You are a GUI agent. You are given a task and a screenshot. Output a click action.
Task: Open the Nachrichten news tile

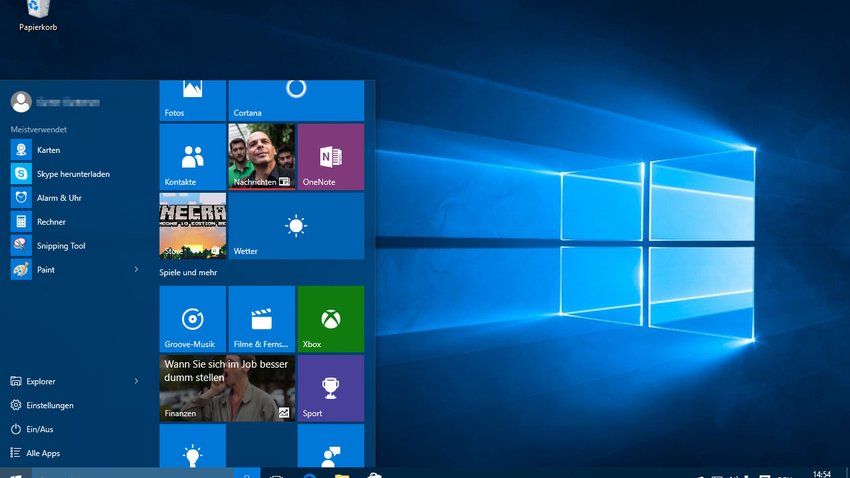click(x=262, y=157)
